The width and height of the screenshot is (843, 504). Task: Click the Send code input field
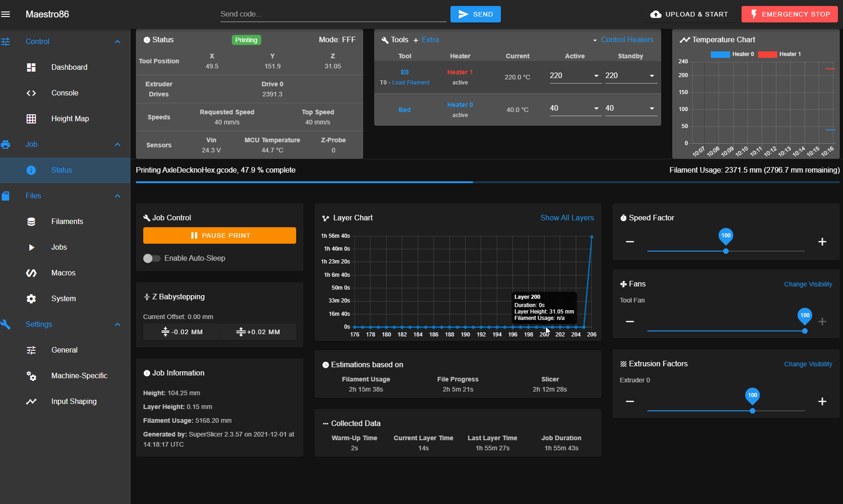(x=333, y=14)
